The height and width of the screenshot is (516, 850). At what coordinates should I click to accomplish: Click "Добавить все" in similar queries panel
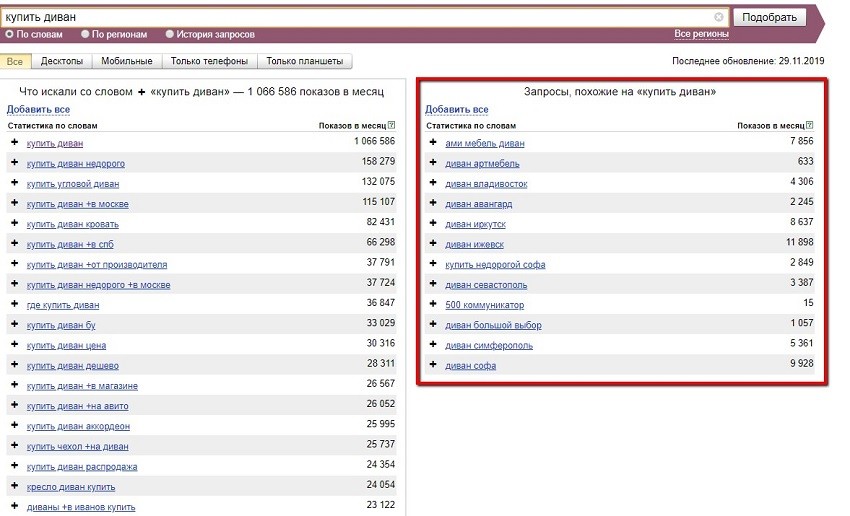pos(456,109)
